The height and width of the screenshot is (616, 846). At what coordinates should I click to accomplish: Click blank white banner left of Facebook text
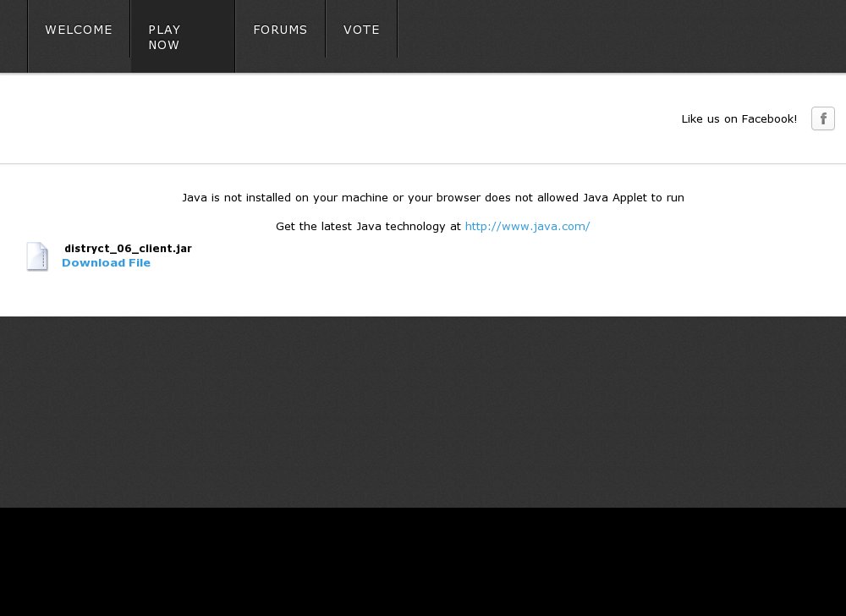(338, 118)
